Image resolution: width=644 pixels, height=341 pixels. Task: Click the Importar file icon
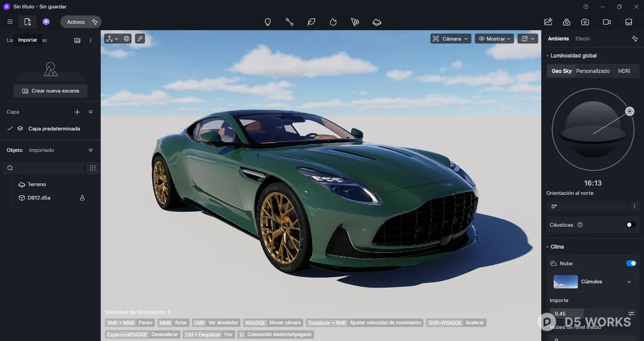pyautogui.click(x=28, y=22)
